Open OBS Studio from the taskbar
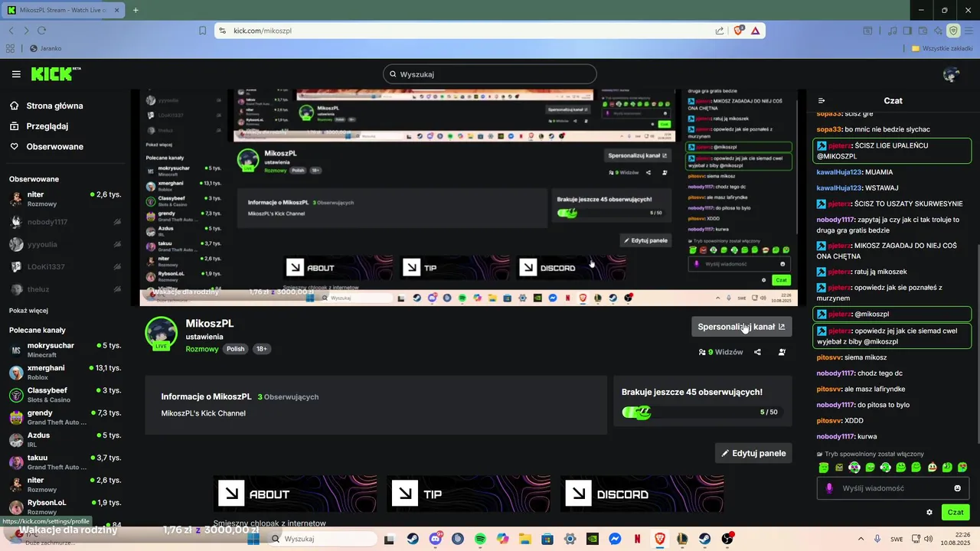 click(x=727, y=539)
